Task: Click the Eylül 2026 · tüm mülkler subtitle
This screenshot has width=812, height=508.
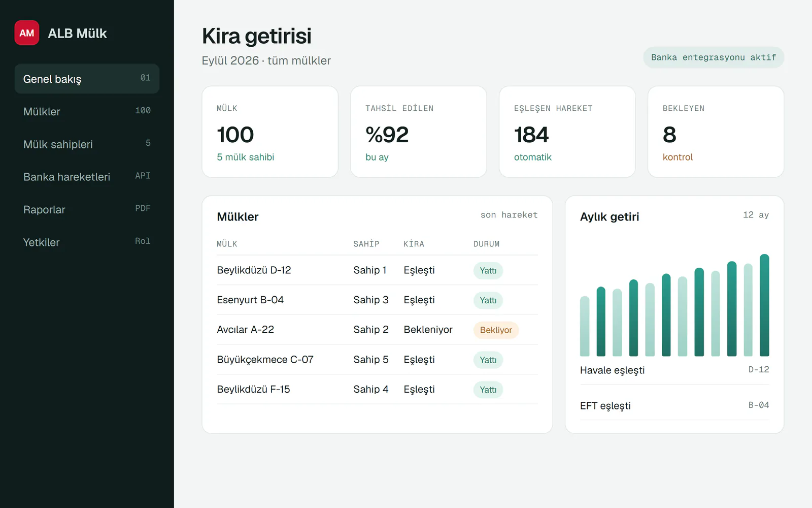Action: click(x=266, y=60)
